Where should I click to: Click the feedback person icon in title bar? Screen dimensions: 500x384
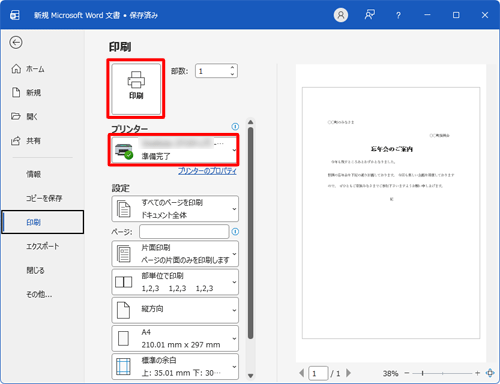click(x=369, y=15)
